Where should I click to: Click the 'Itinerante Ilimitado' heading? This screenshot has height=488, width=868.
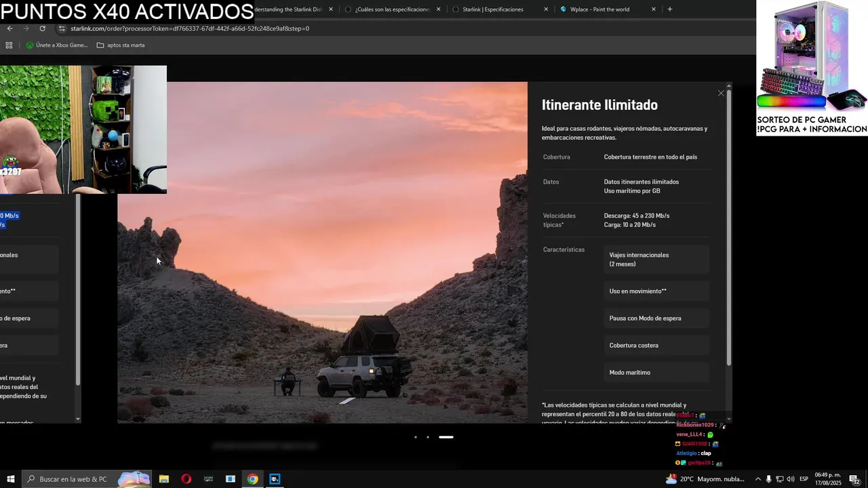(599, 105)
